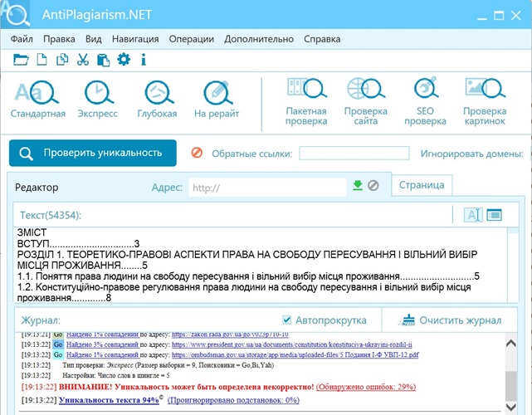Click 'Обнаружено ошибок: 29%' link
The height and width of the screenshot is (415, 532).
pyautogui.click(x=366, y=387)
